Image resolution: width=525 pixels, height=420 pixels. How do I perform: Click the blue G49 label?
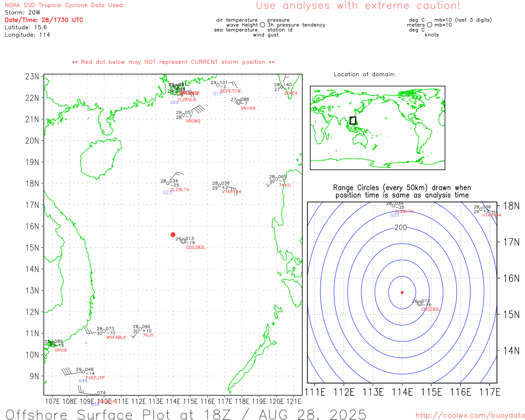pos(83,381)
